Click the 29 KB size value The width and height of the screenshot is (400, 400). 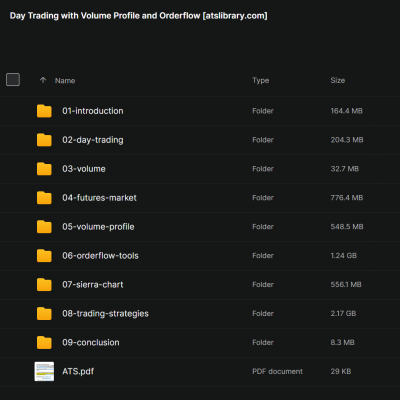click(341, 372)
